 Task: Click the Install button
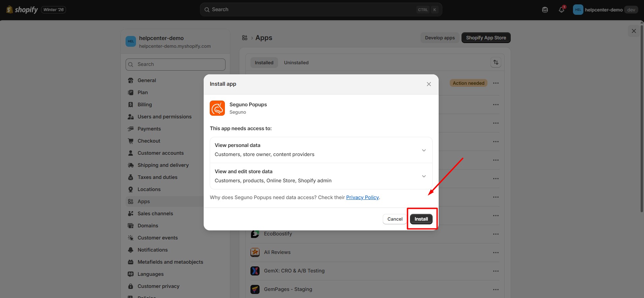pos(421,219)
